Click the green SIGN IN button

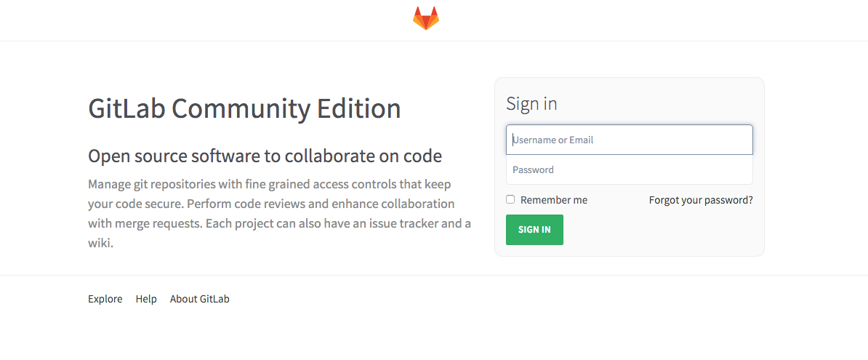(535, 229)
